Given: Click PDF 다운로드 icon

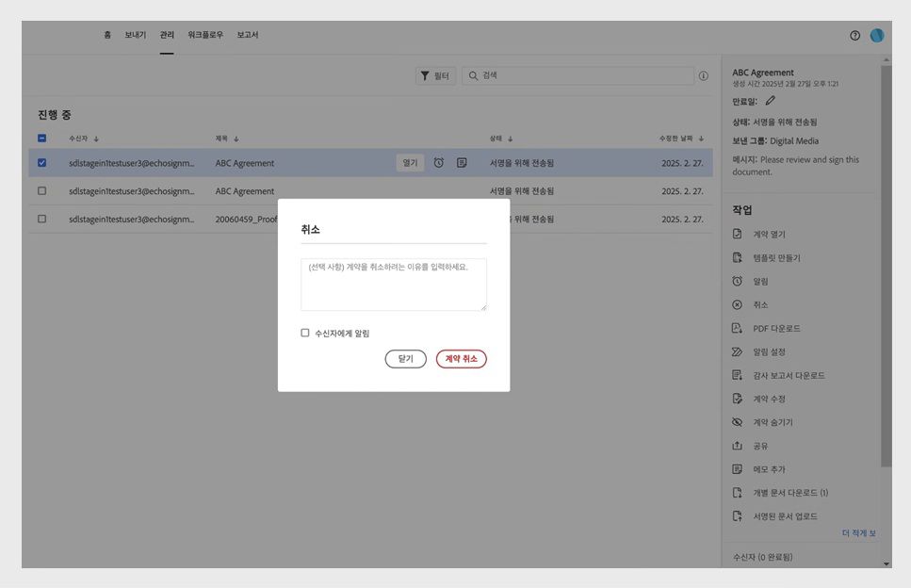Looking at the screenshot, I should (x=738, y=328).
